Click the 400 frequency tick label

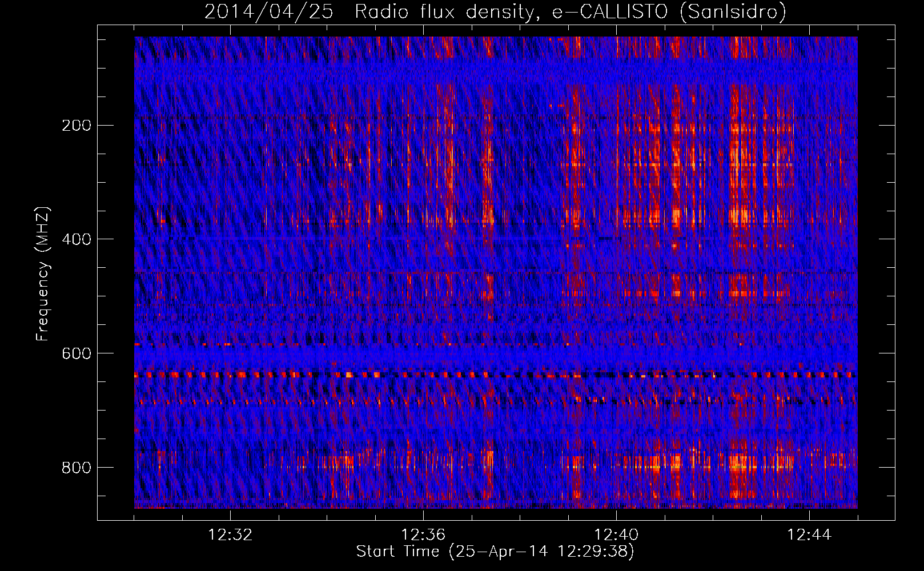coord(77,239)
